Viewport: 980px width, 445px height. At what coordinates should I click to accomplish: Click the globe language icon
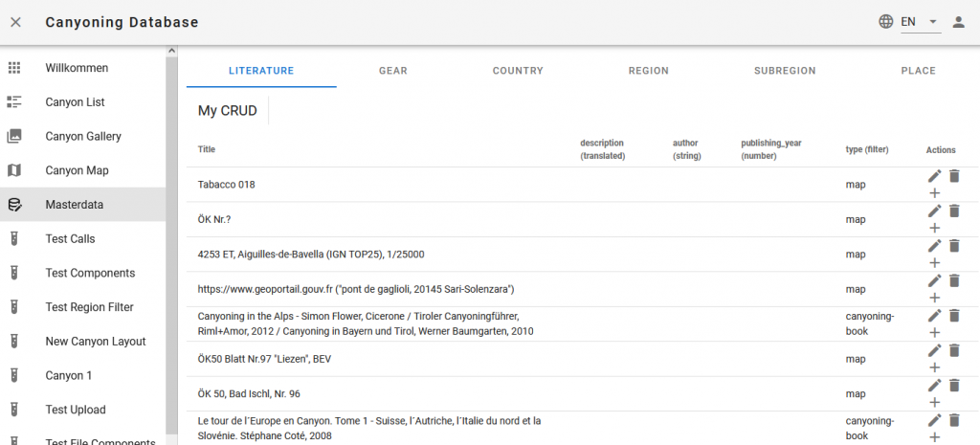point(885,22)
